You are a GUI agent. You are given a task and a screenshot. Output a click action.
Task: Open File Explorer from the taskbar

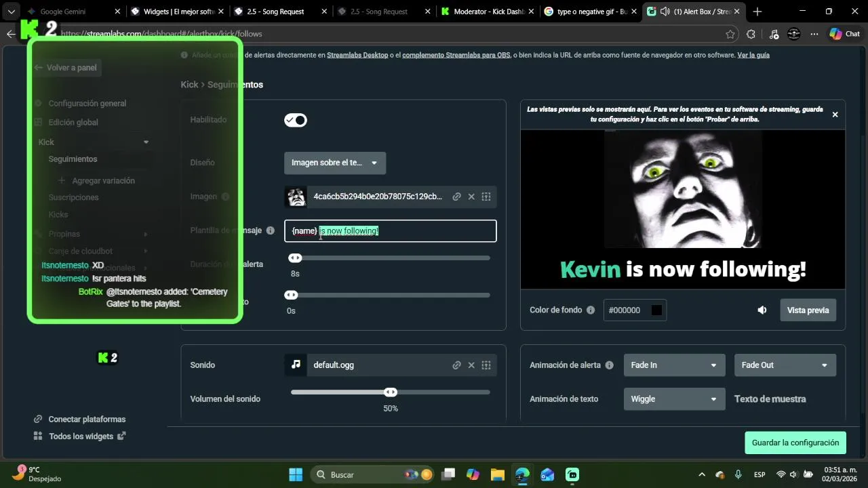[497, 474]
